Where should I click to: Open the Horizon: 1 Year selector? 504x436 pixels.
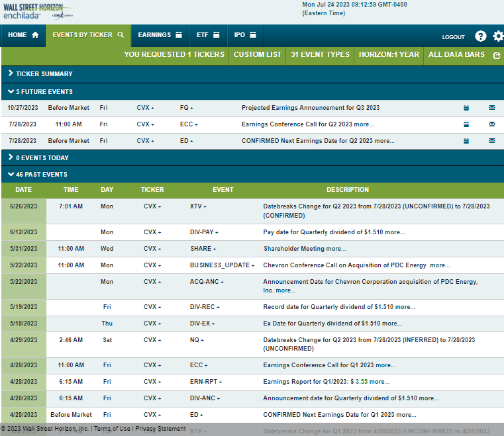[389, 54]
